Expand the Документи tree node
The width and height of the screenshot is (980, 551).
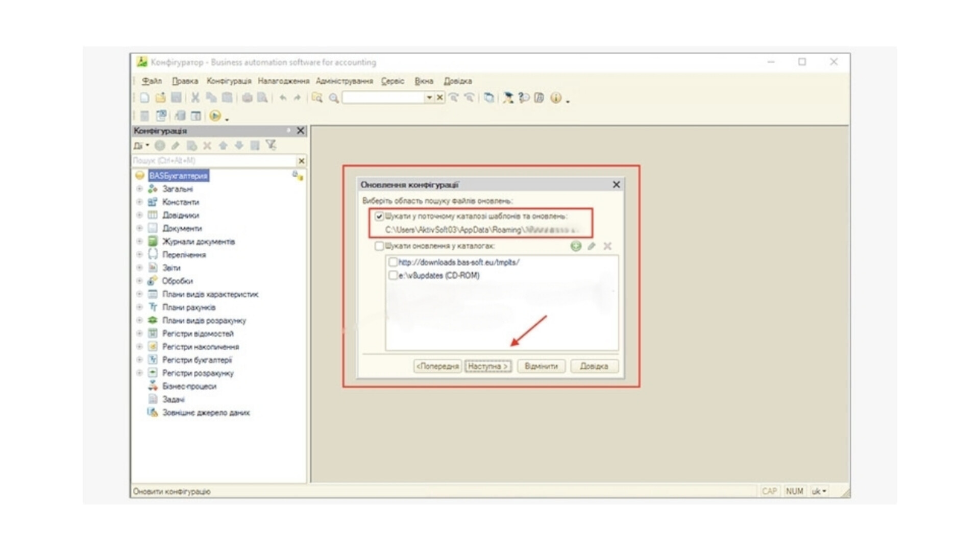(x=139, y=228)
